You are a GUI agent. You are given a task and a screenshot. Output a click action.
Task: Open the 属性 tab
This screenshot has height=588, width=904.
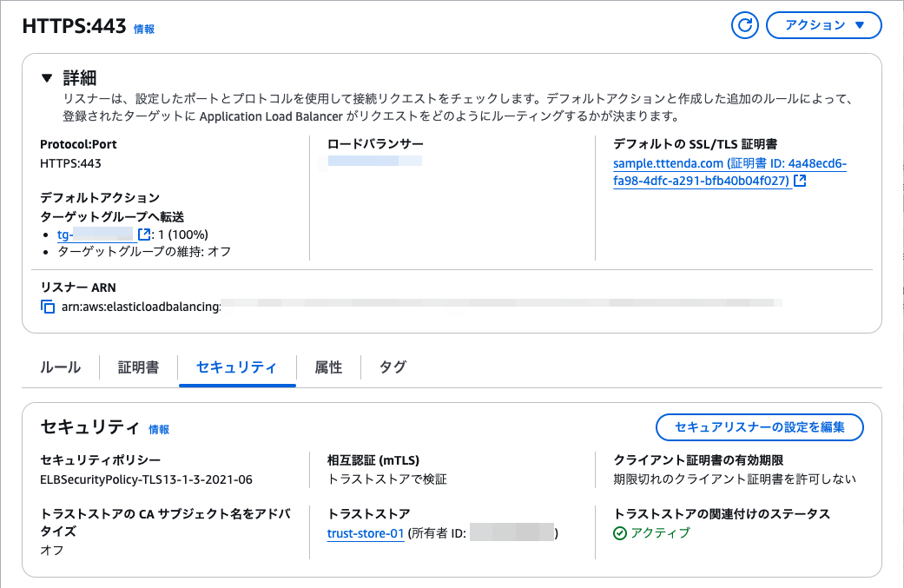click(327, 367)
